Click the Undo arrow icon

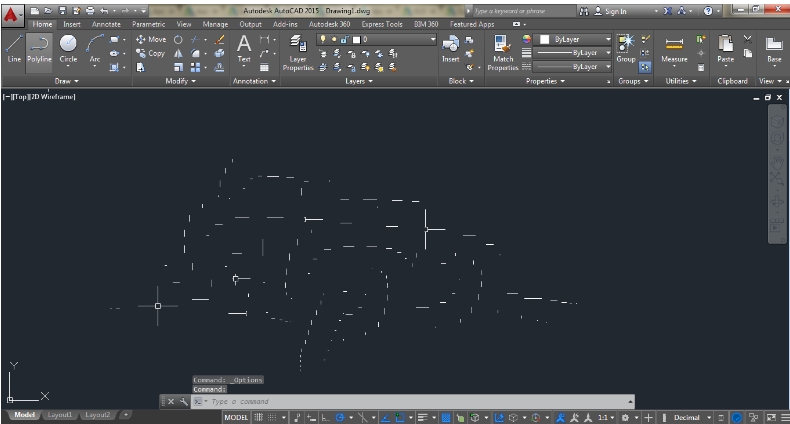[104, 11]
